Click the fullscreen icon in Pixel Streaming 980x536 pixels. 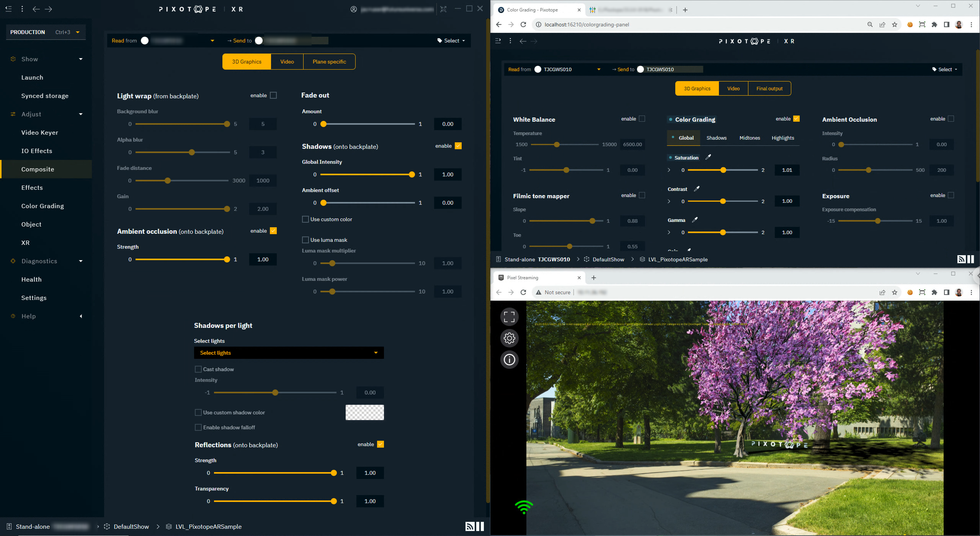point(509,317)
